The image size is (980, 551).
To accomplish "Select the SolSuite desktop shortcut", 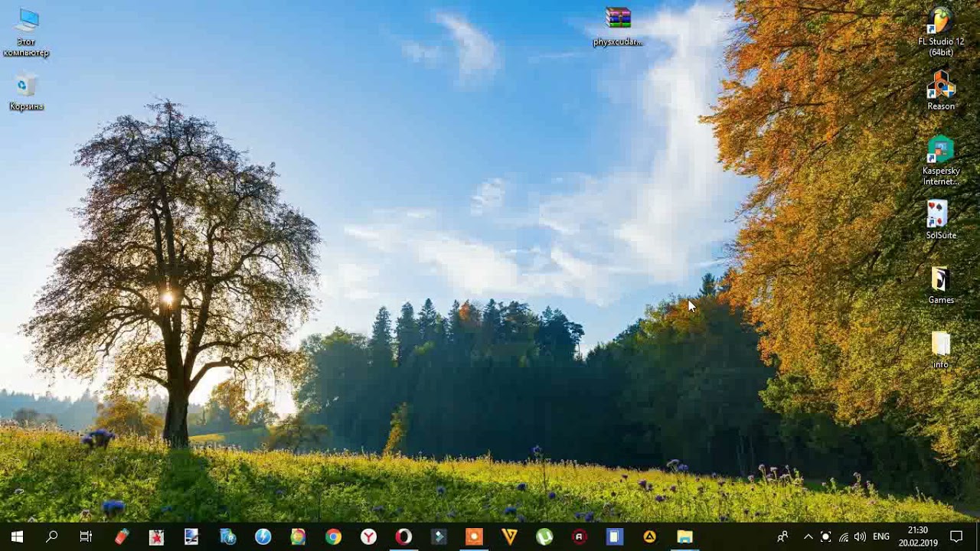I will point(941,220).
